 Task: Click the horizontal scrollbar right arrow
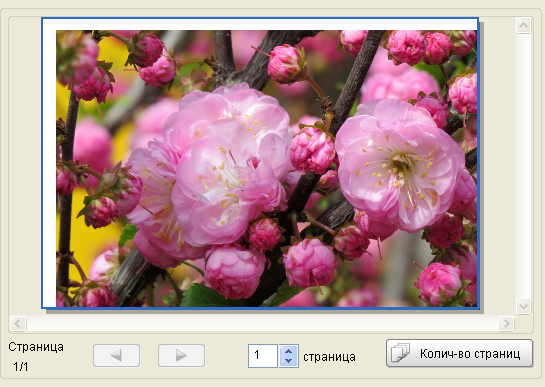point(506,323)
